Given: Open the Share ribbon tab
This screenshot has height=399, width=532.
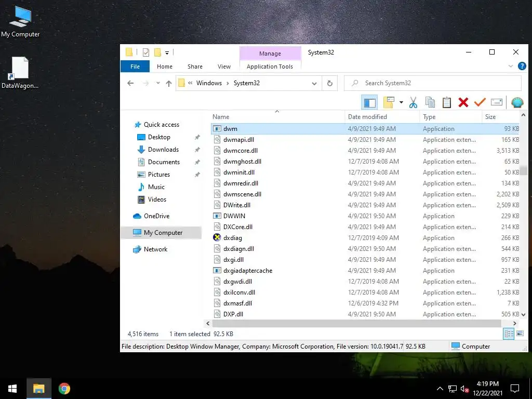Looking at the screenshot, I should 195,66.
